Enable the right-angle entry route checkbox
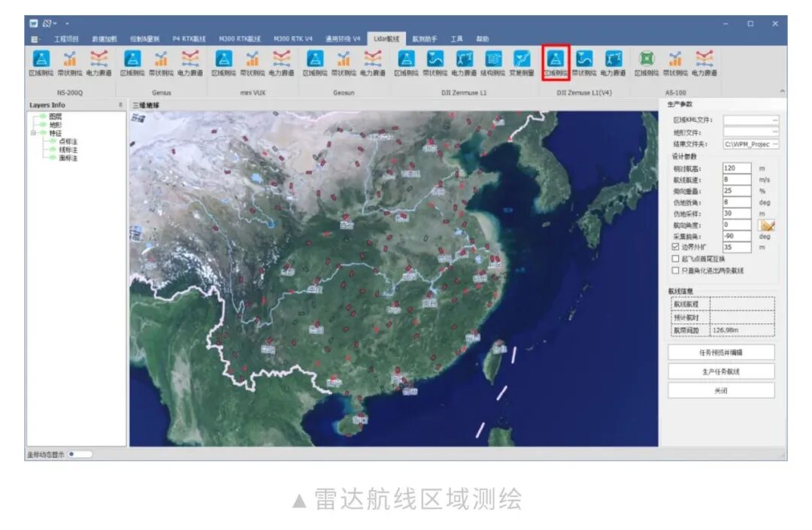This screenshot has height=530, width=812. [675, 270]
